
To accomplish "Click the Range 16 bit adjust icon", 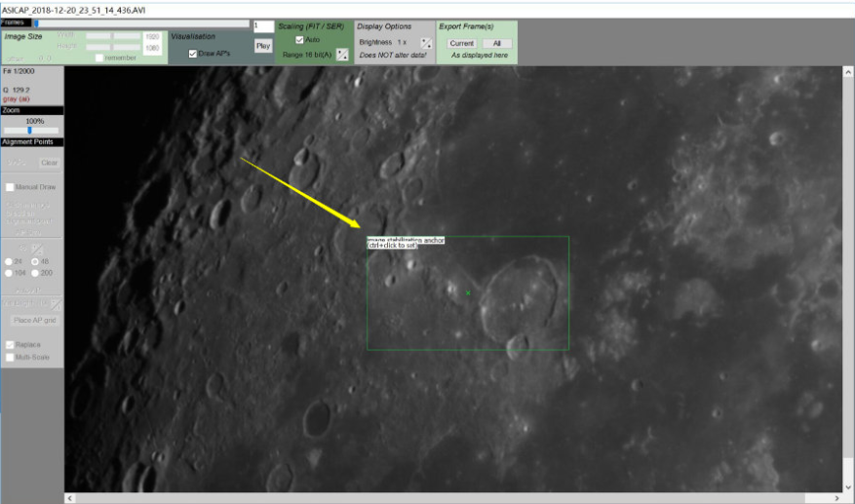I will click(342, 55).
